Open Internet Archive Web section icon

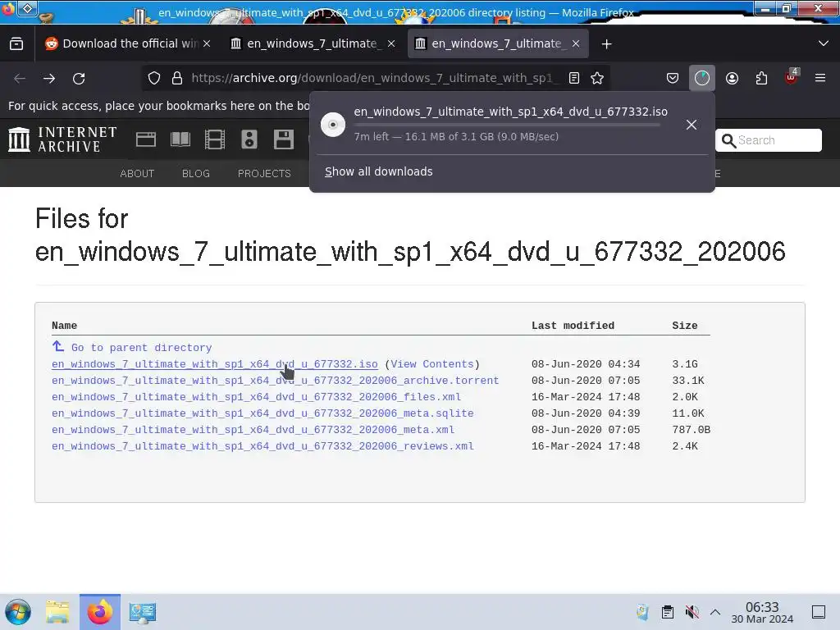146,139
